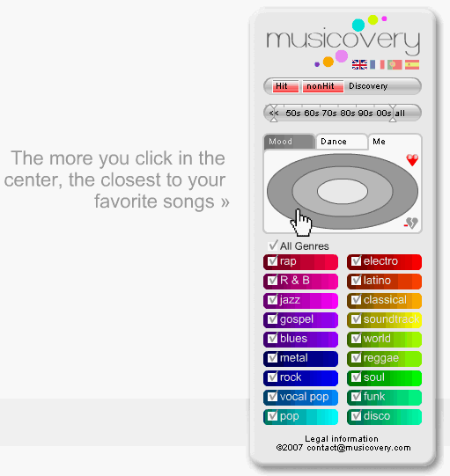The image size is (450, 476).
Task: Click the center of the favorites ellipse
Action: [x=343, y=191]
